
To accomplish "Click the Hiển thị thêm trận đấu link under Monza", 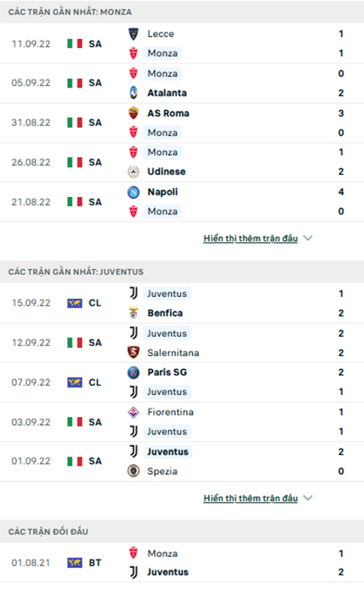I will [x=250, y=238].
